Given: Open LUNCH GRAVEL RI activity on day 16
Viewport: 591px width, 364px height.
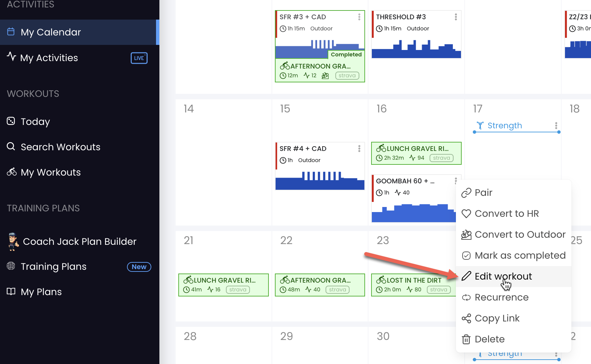Looking at the screenshot, I should point(416,153).
